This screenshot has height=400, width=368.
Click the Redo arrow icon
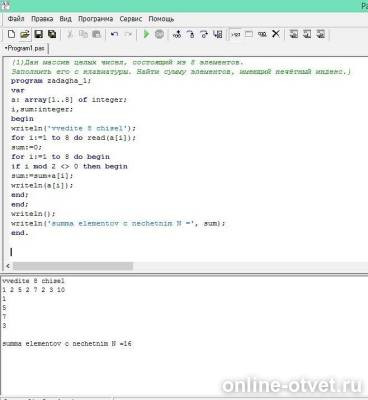point(128,34)
